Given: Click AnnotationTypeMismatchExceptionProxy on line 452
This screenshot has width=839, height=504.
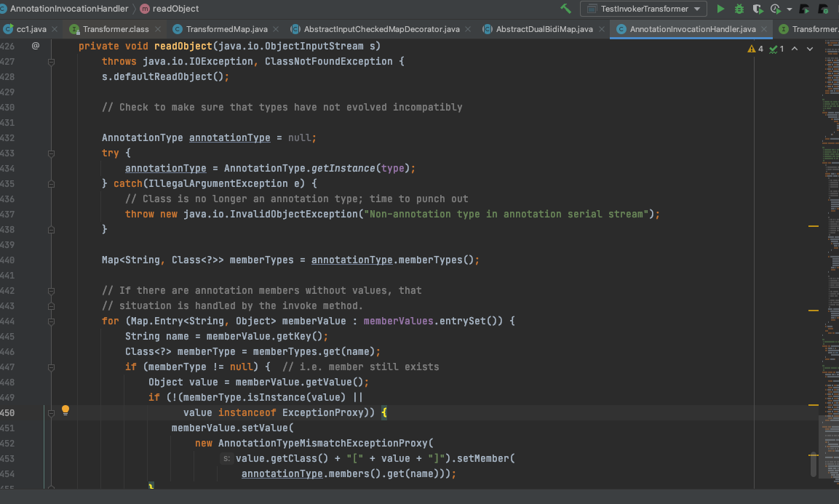Looking at the screenshot, I should 322,444.
